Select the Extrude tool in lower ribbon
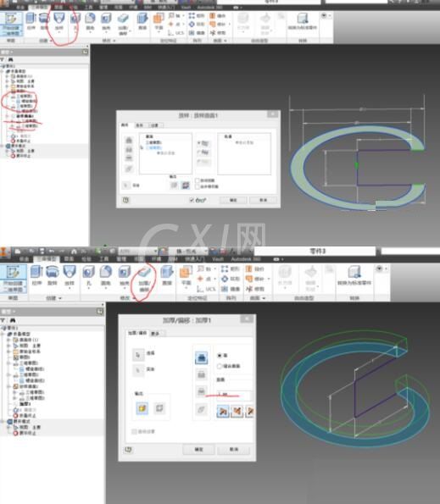The height and width of the screenshot is (504, 440). click(x=36, y=276)
